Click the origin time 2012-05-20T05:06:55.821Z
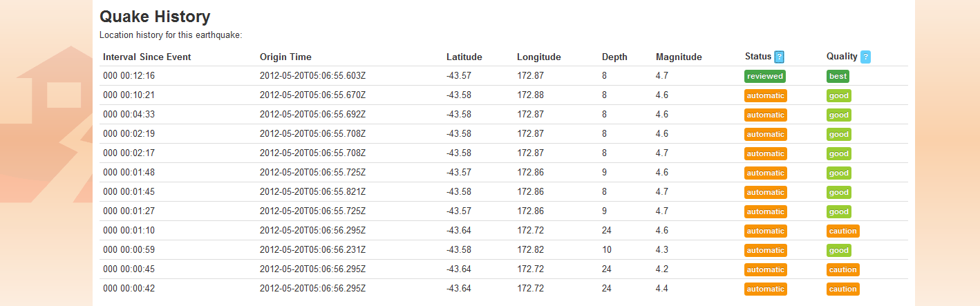This screenshot has height=306, width=980. click(312, 192)
